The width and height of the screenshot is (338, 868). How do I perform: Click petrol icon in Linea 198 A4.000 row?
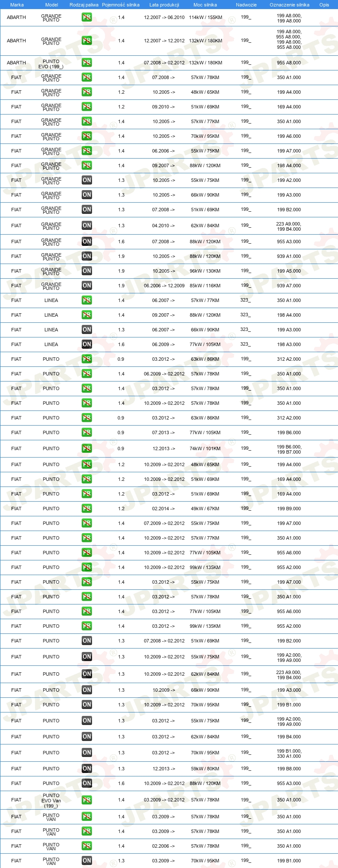[87, 315]
